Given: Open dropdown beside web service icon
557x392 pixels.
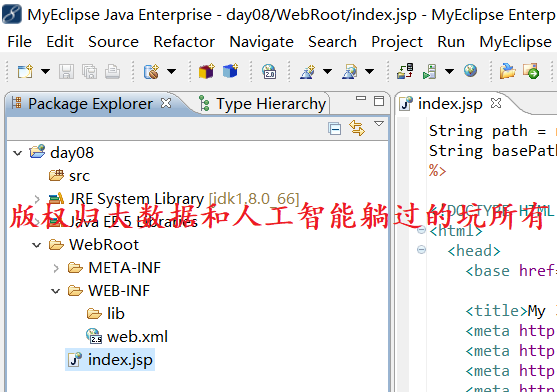Looking at the screenshot, I should click(172, 71).
